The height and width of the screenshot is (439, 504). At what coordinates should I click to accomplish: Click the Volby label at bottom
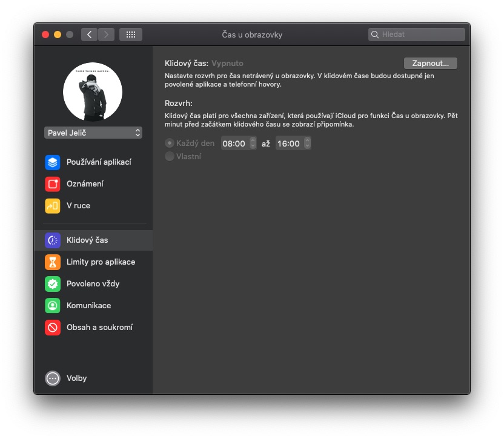76,378
